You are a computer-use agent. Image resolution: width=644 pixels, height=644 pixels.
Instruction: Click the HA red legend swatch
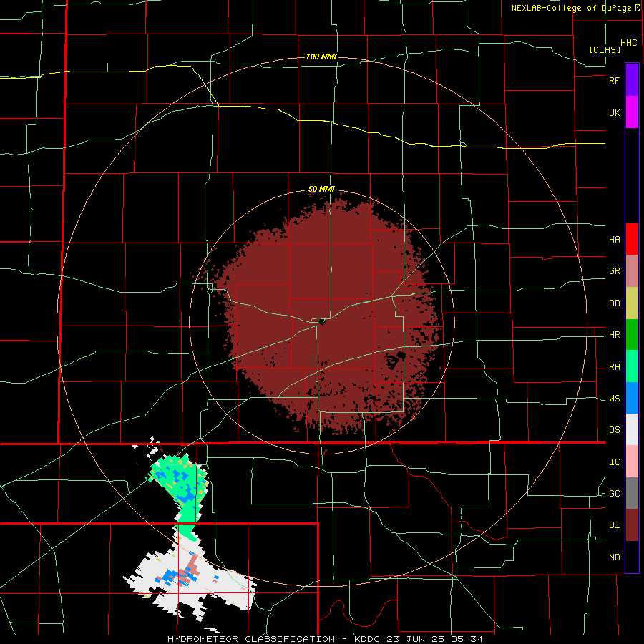point(632,239)
